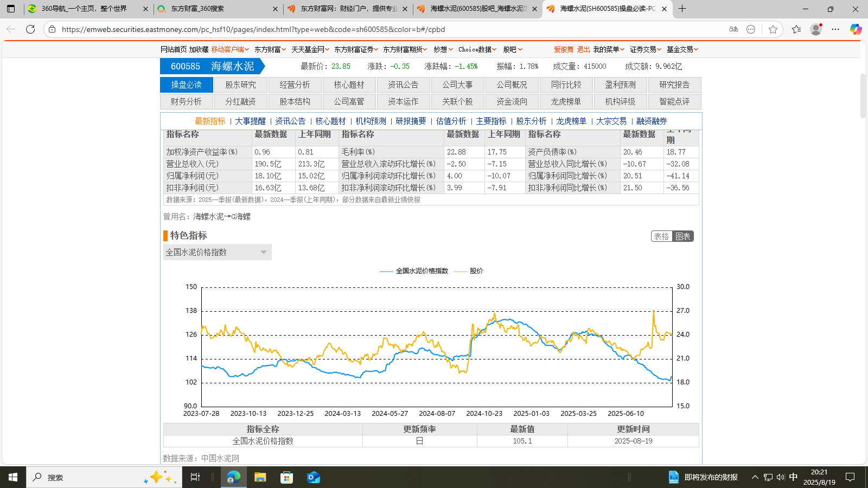
Task: Jump to 融资融券 section
Action: pyautogui.click(x=652, y=121)
